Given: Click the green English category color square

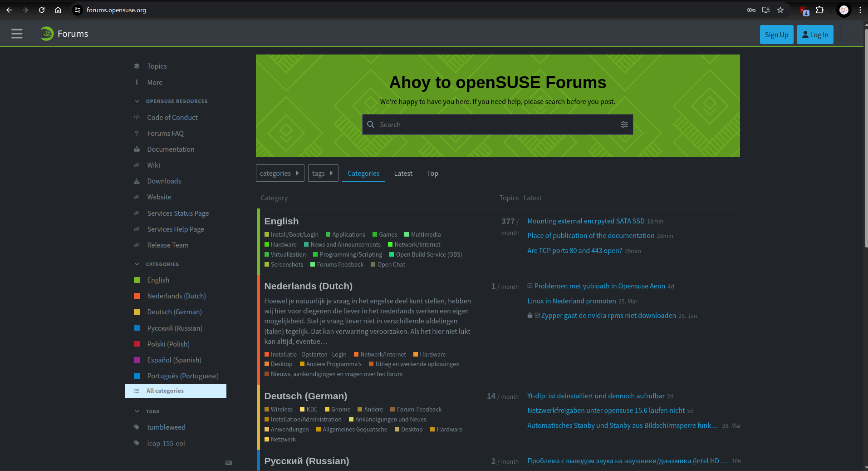Looking at the screenshot, I should click(x=137, y=280).
